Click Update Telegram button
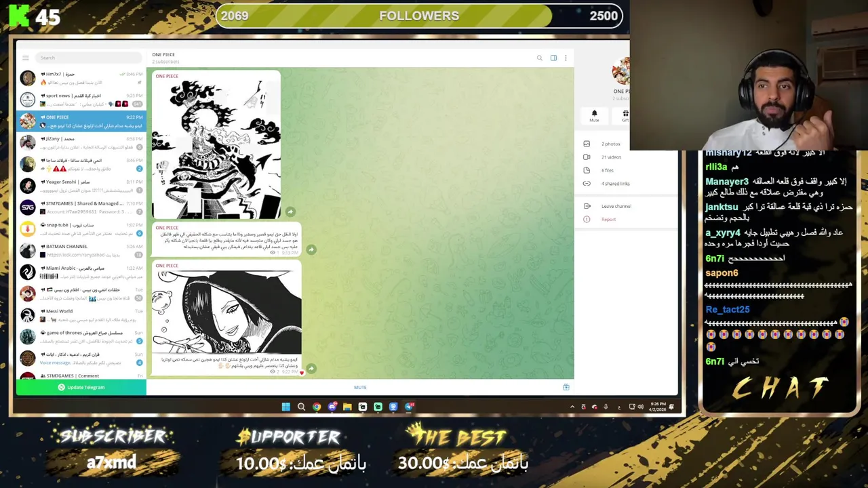 click(x=81, y=388)
